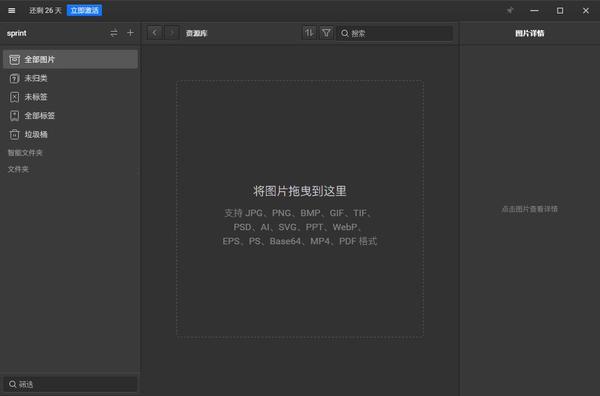Open the sprint library name
The width and height of the screenshot is (600, 396).
tap(17, 33)
